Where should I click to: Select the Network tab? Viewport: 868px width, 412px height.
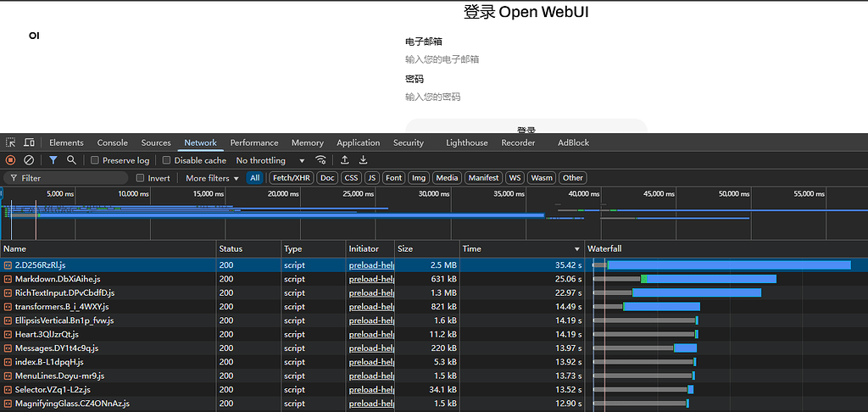[200, 142]
